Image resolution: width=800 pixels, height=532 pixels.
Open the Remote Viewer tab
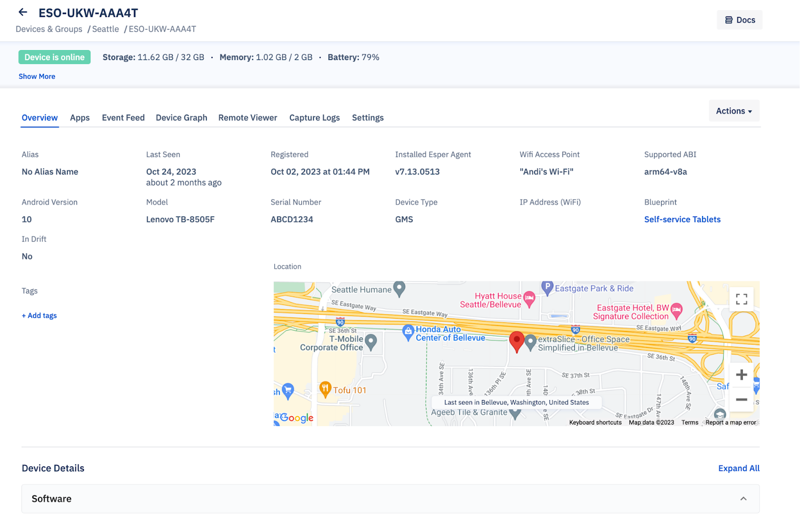pos(247,118)
